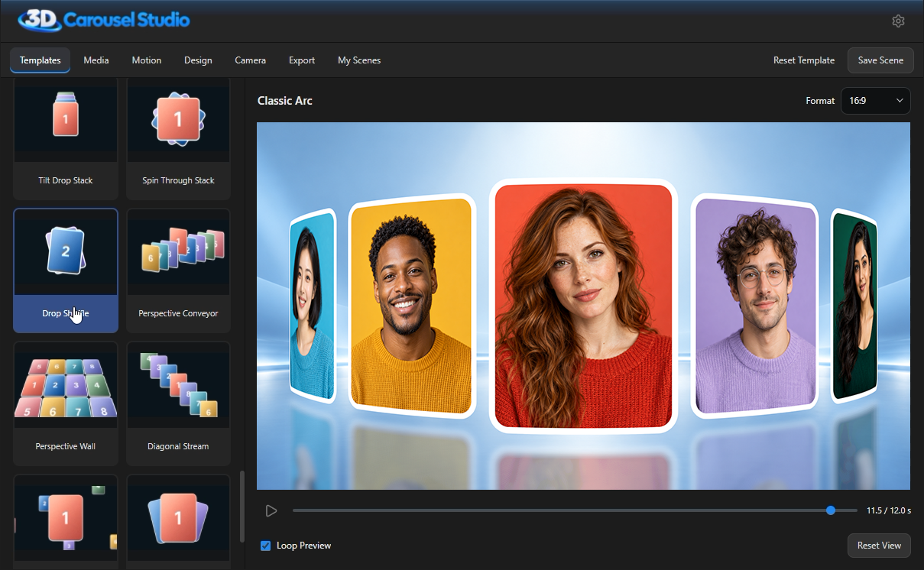Click the middle of the timeline track
The width and height of the screenshot is (924, 570).
[x=575, y=510]
